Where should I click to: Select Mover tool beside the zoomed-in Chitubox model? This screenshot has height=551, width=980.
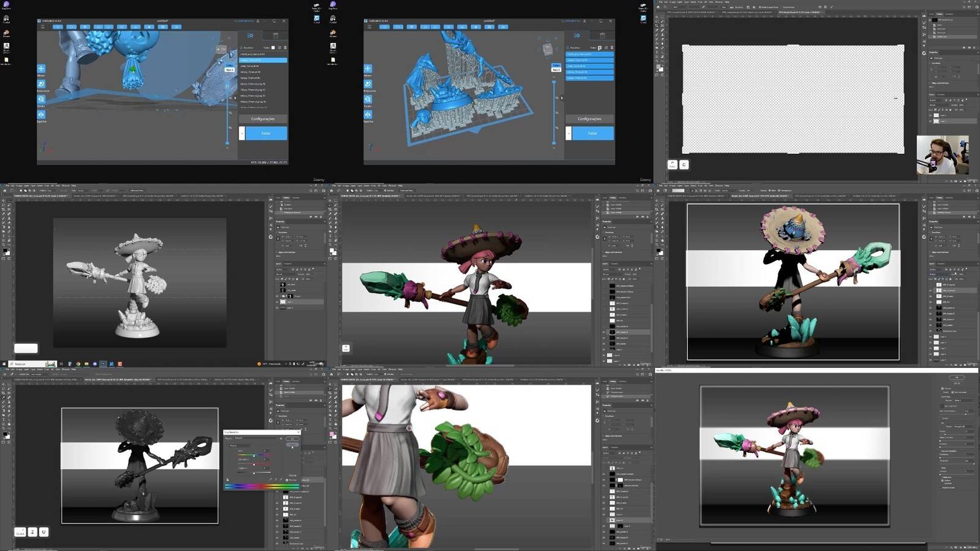[41, 69]
